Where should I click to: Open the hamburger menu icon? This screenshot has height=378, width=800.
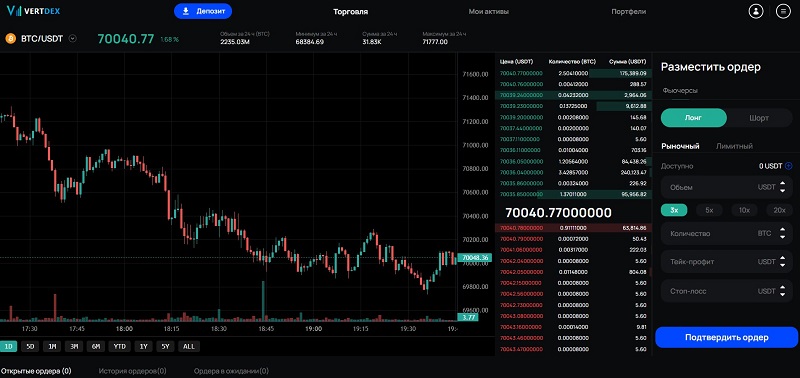[x=783, y=11]
